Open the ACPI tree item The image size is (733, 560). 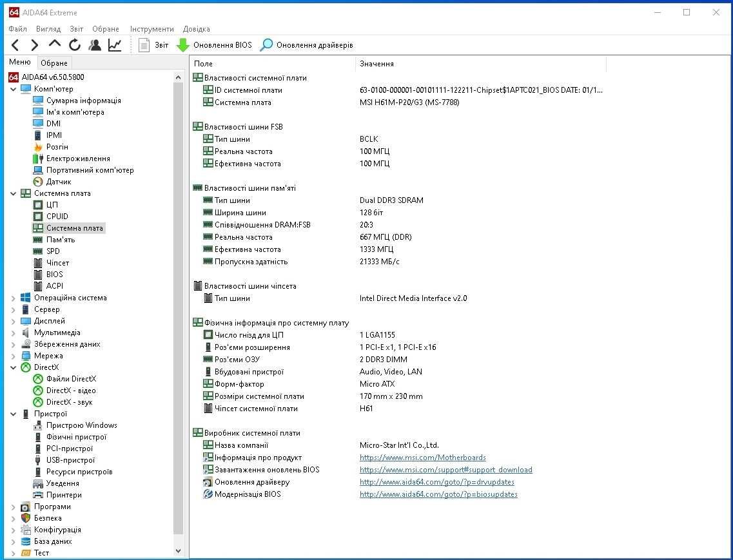[48, 285]
